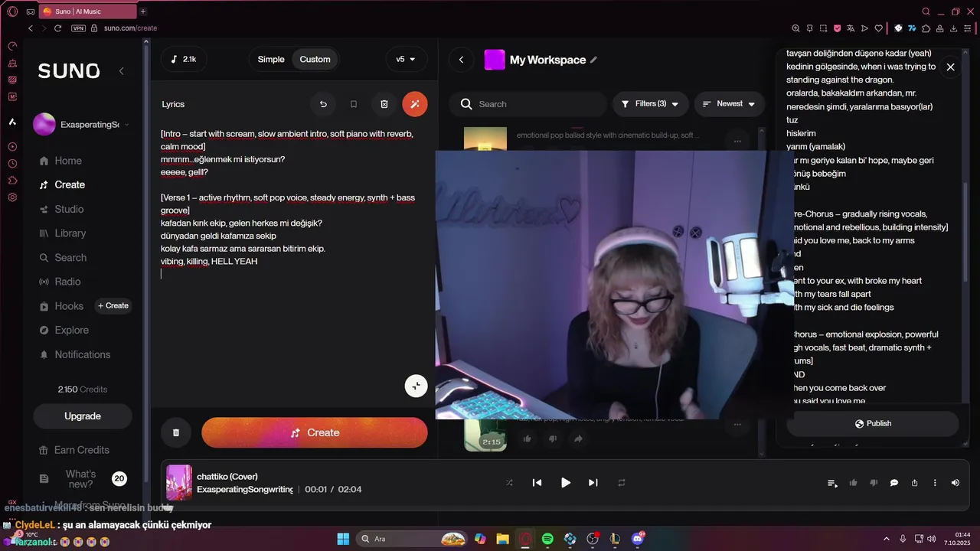Screen dimensions: 980x551
Task: Open comments for the playing song
Action: pyautogui.click(x=893, y=483)
